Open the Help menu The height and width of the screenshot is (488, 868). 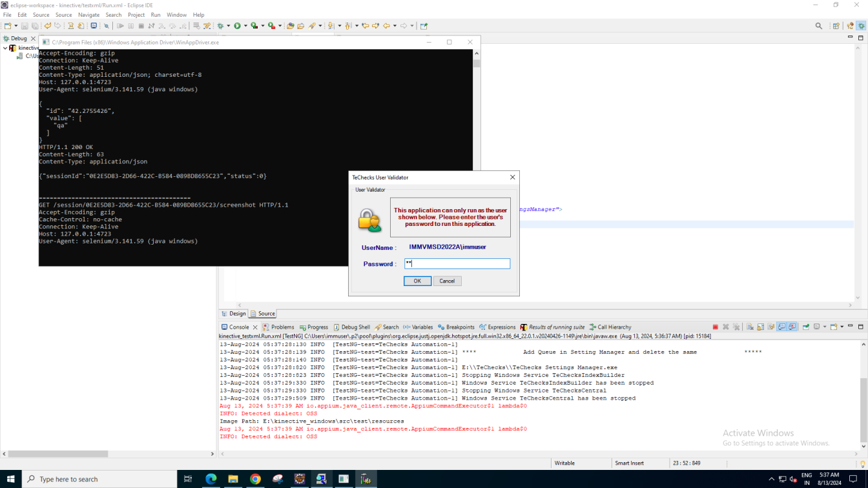coord(198,15)
